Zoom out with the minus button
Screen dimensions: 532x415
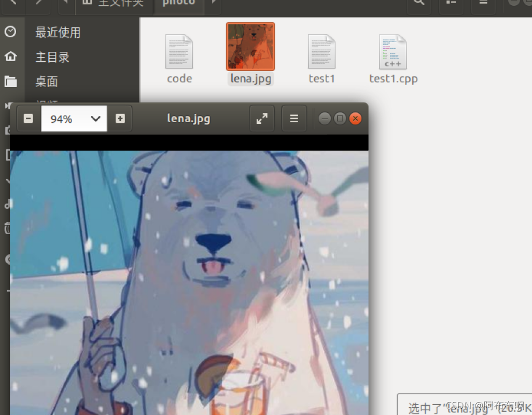(x=29, y=119)
